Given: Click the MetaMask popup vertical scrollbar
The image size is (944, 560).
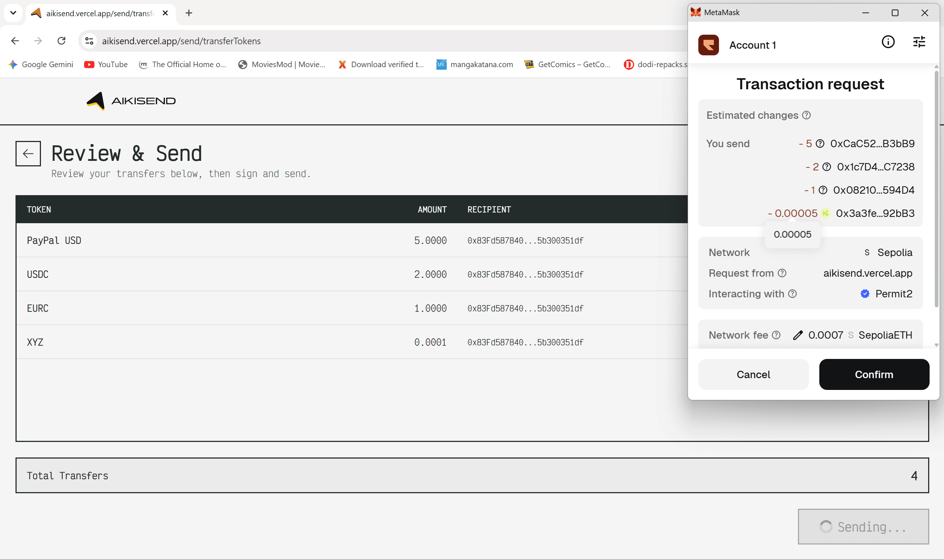Looking at the screenshot, I should coord(937,189).
